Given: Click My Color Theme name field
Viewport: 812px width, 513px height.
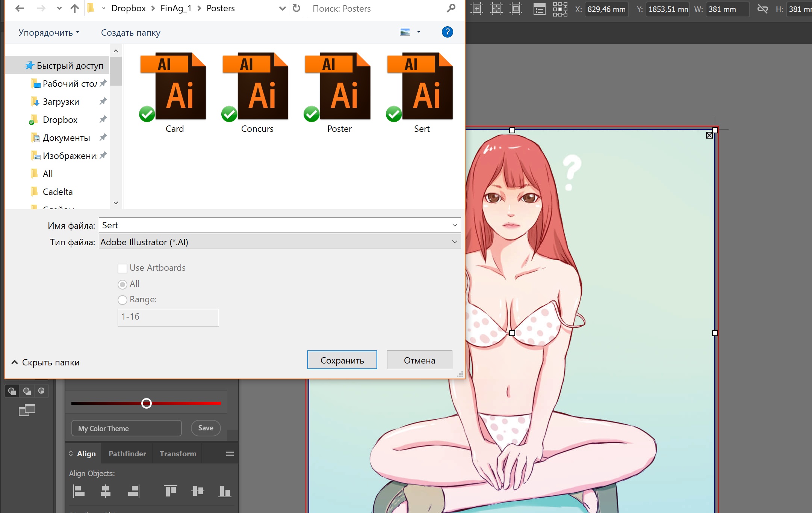Looking at the screenshot, I should click(x=126, y=428).
